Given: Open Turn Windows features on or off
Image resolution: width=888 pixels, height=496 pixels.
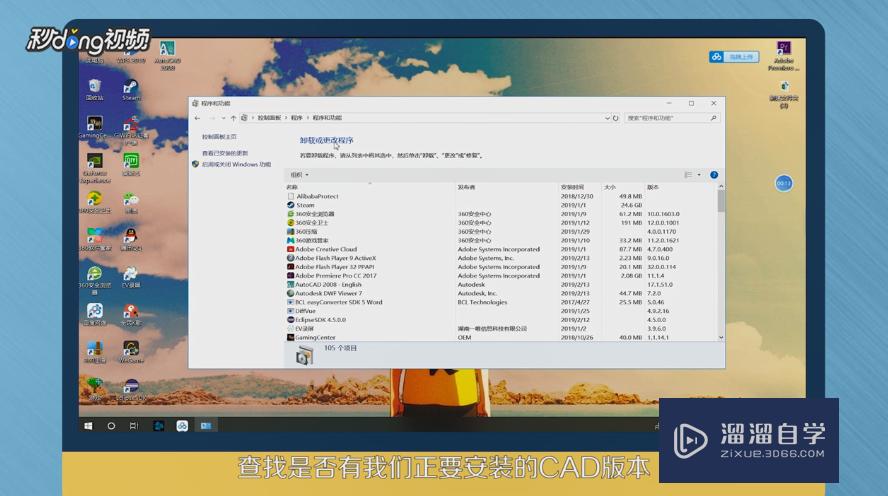Looking at the screenshot, I should [236, 164].
